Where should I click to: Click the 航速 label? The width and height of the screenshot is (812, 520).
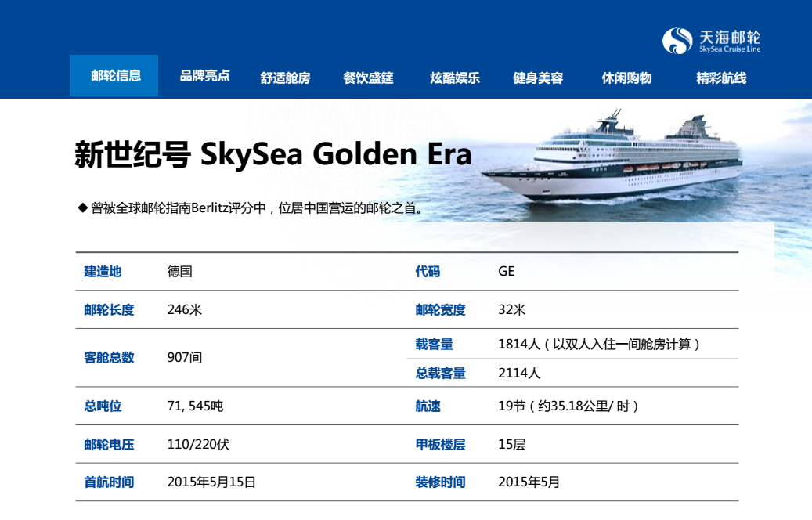tap(428, 406)
